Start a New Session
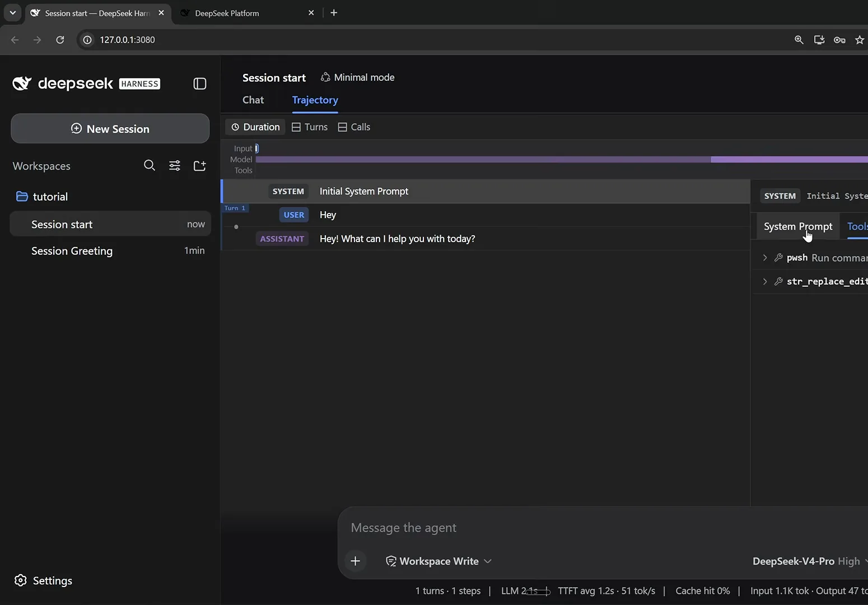 click(x=110, y=129)
